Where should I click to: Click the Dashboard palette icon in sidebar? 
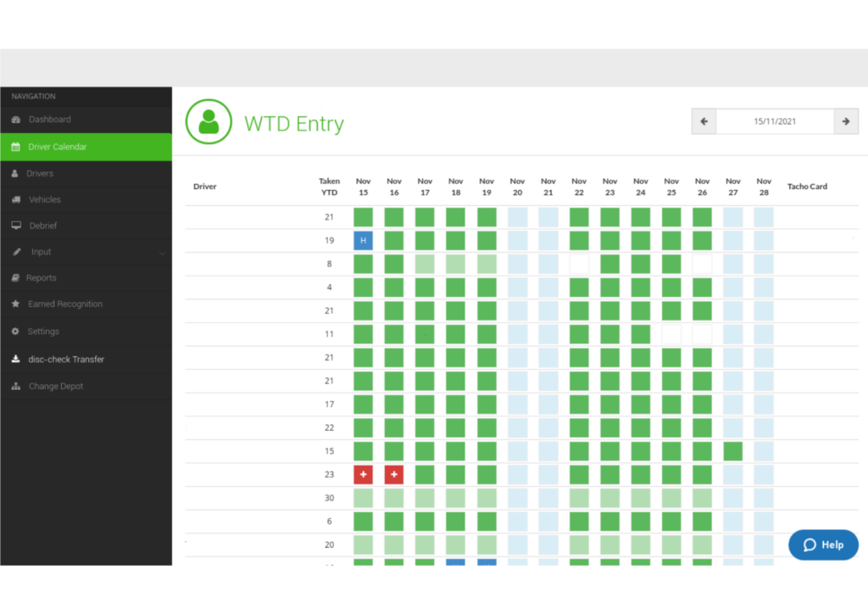click(x=15, y=120)
